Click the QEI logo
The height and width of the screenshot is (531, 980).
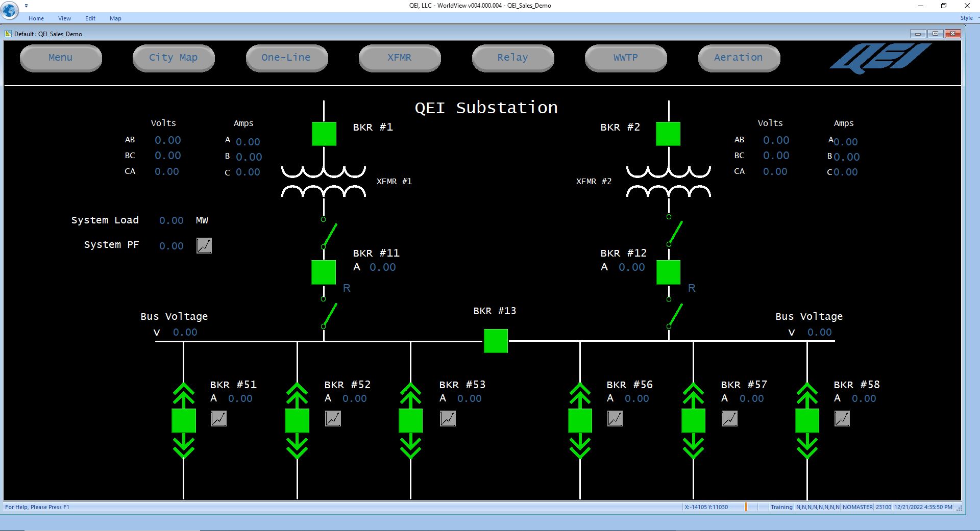[879, 58]
